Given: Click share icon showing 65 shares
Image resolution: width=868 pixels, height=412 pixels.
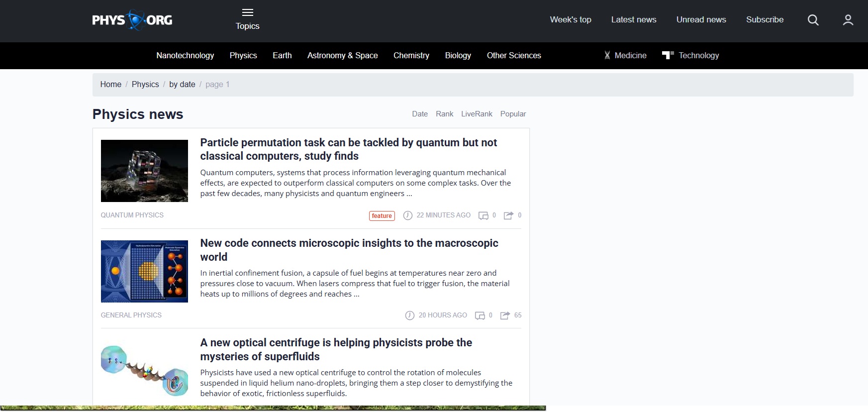Looking at the screenshot, I should tap(505, 315).
